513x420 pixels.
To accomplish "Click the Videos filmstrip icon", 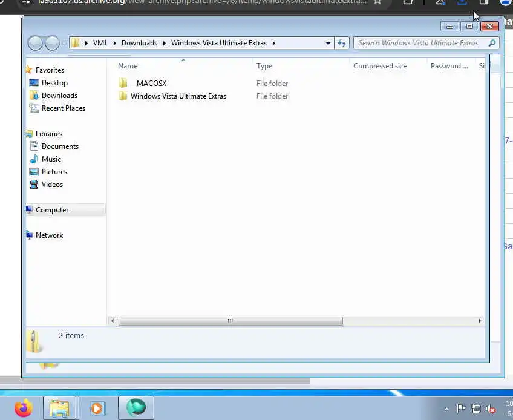I will (34, 185).
